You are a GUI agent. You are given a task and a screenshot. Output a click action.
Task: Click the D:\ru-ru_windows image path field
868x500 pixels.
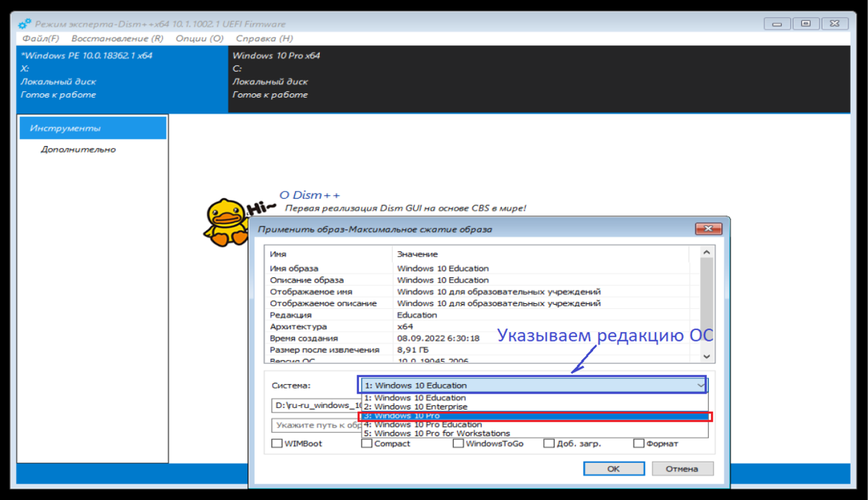(315, 406)
